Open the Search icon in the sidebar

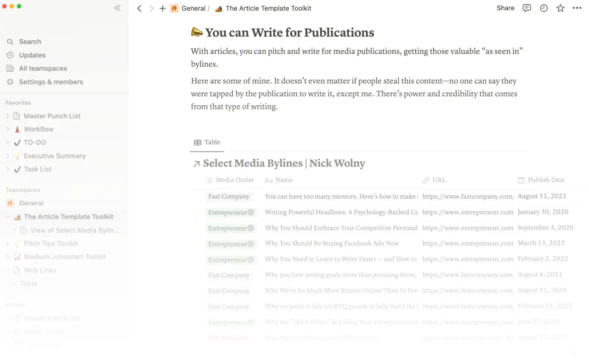(10, 42)
